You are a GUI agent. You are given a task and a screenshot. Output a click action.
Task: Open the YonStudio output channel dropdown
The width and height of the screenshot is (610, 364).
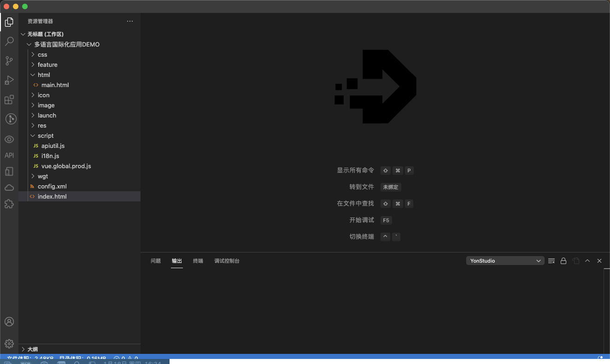point(505,261)
